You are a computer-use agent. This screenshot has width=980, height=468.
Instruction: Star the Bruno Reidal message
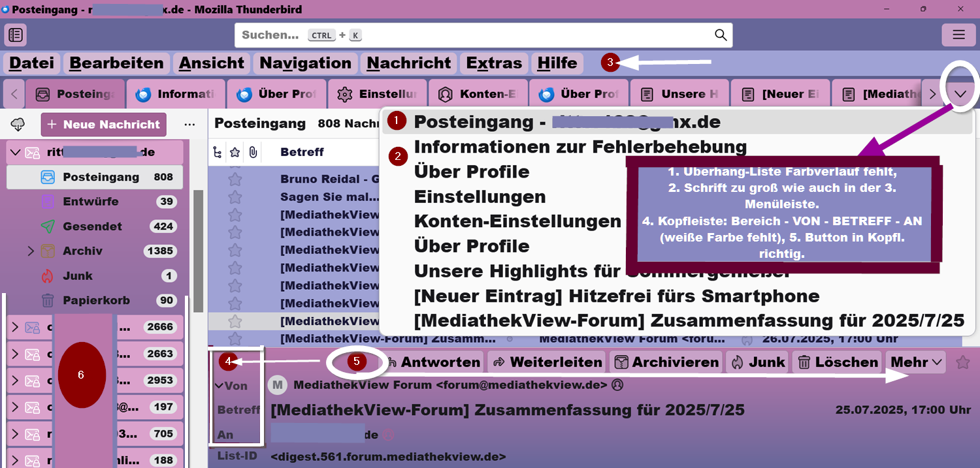235,179
